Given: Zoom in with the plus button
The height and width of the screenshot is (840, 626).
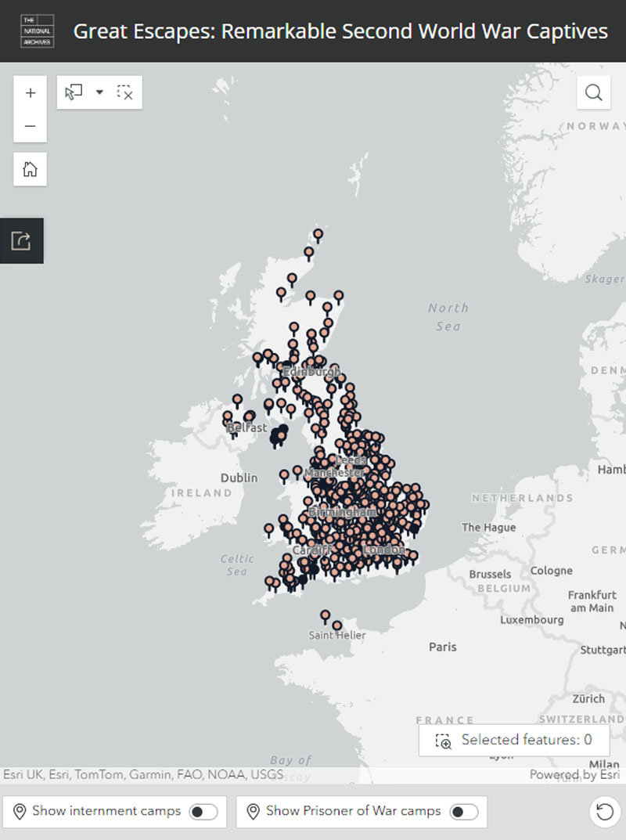Looking at the screenshot, I should [x=30, y=92].
